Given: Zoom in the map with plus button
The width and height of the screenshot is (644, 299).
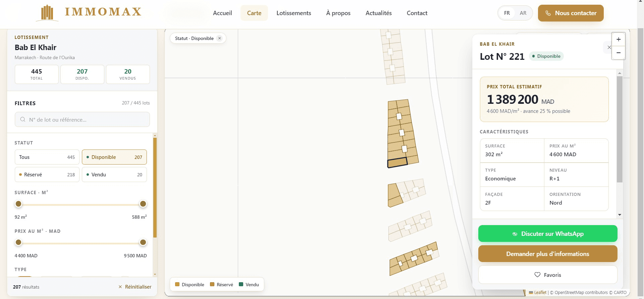Looking at the screenshot, I should tap(619, 39).
